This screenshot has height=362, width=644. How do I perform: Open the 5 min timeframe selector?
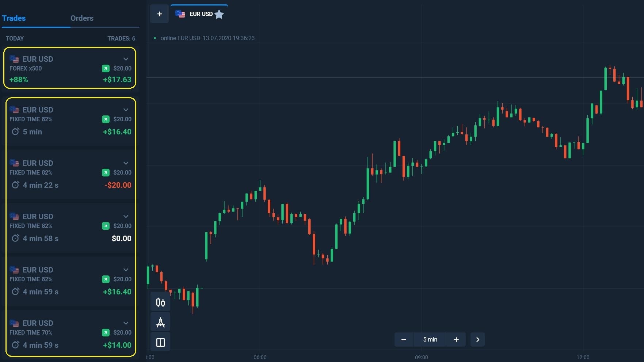(430, 339)
